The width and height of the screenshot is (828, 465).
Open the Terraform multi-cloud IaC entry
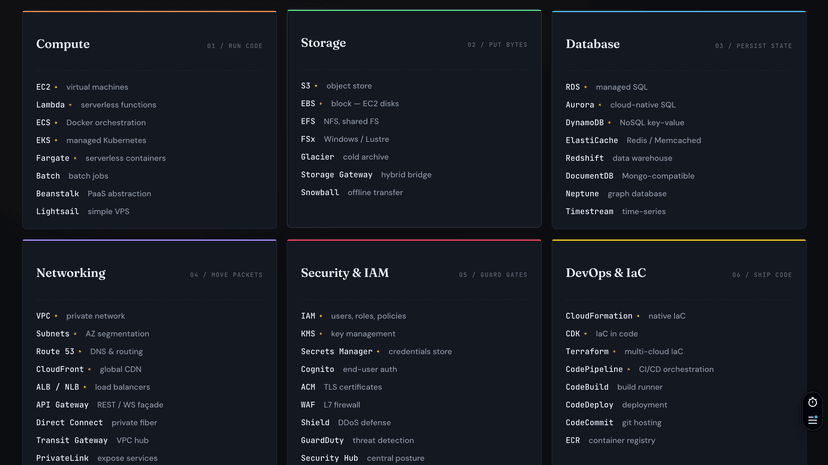click(x=624, y=352)
